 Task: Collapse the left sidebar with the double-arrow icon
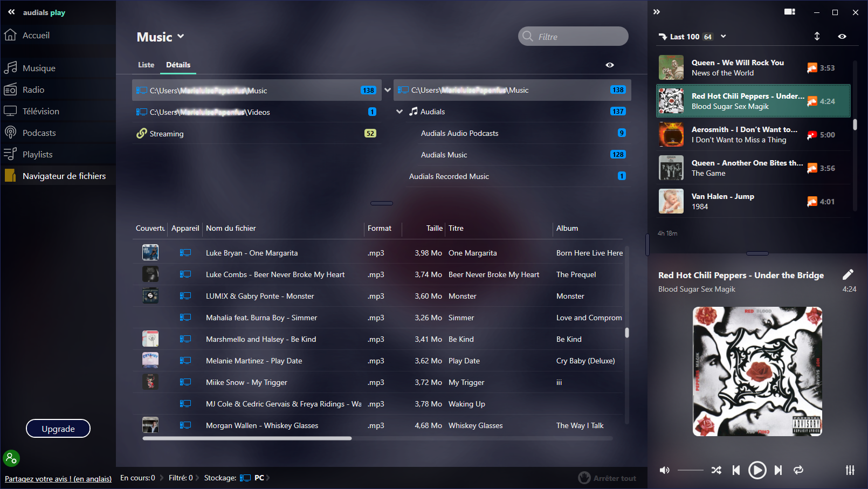tap(11, 12)
